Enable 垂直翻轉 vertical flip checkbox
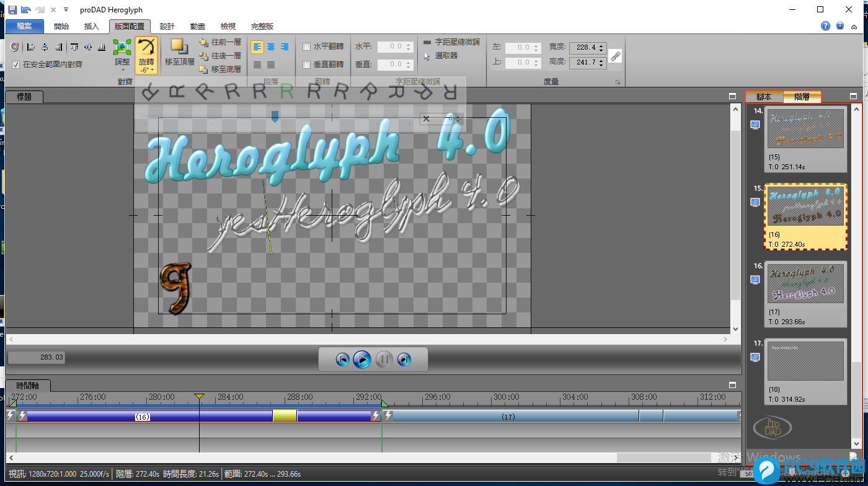 [306, 64]
